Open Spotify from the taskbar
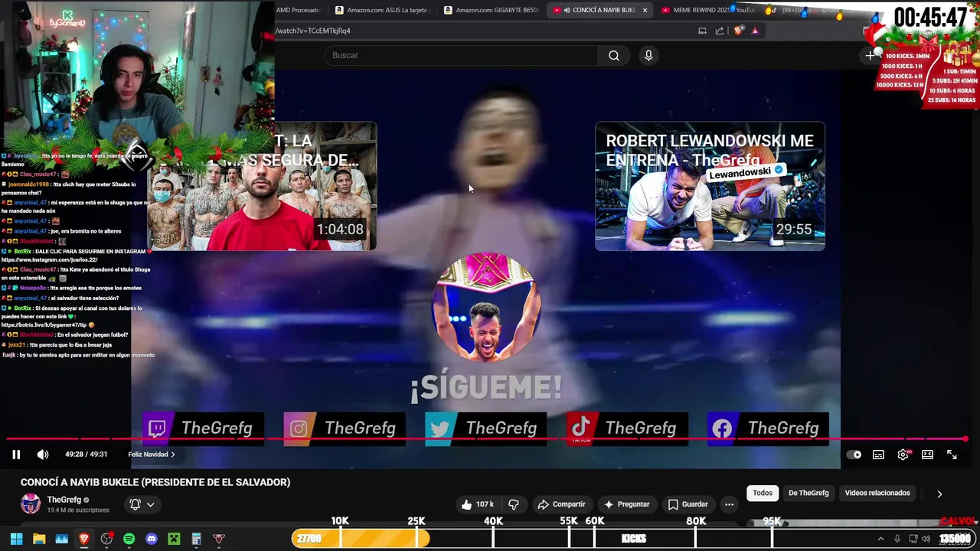Viewport: 980px width, 551px height. pyautogui.click(x=129, y=539)
